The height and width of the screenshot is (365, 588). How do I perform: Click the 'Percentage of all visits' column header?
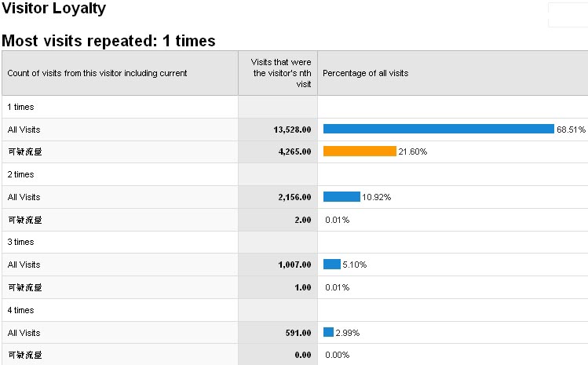(365, 73)
